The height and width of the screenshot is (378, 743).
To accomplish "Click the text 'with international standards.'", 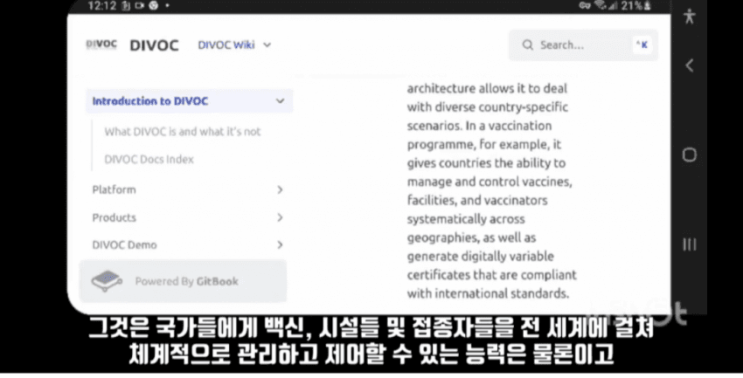I will pyautogui.click(x=488, y=294).
